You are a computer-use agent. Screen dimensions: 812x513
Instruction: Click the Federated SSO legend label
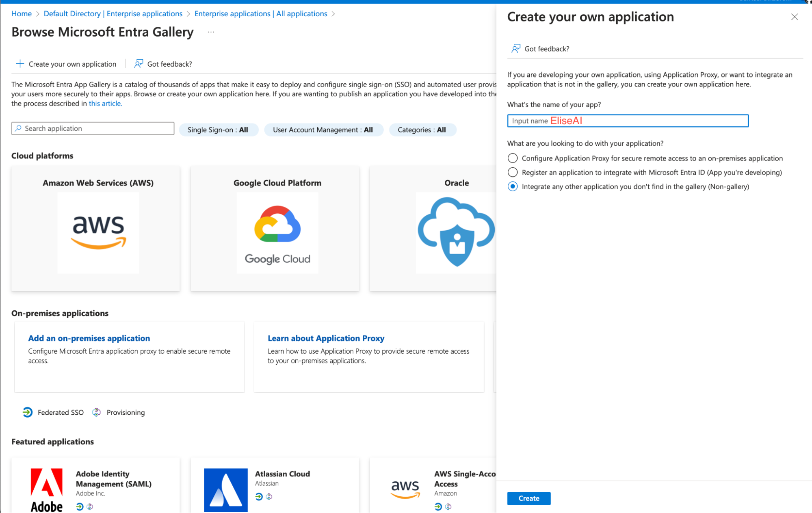61,412
